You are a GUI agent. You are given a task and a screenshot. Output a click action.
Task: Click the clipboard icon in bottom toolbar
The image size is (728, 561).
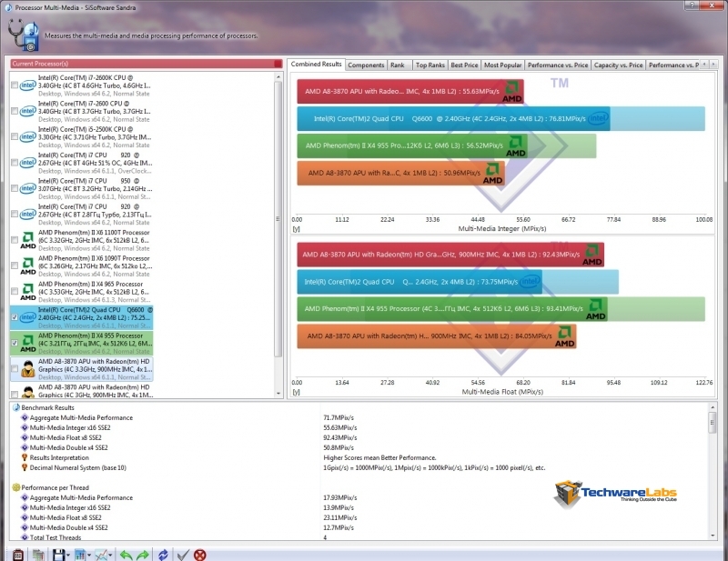coord(16,554)
